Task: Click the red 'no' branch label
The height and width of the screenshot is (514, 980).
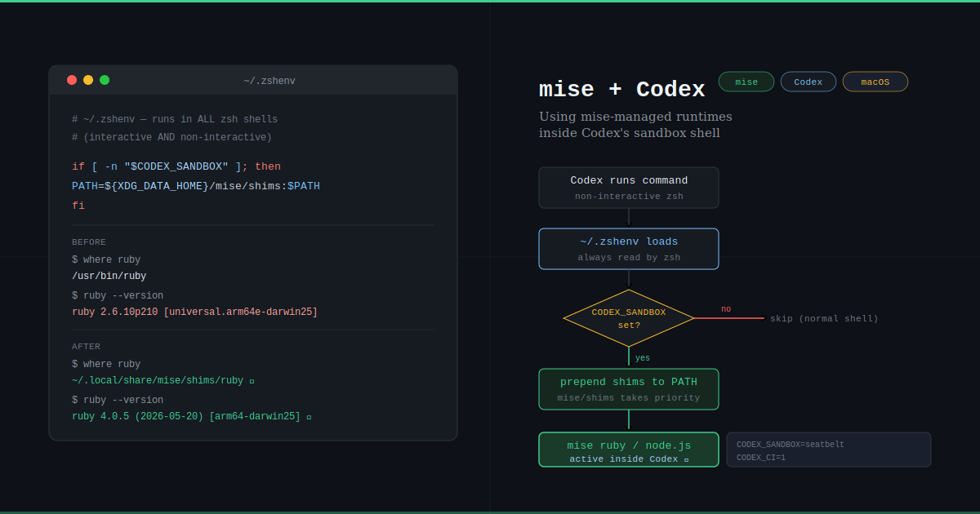Action: (726, 309)
